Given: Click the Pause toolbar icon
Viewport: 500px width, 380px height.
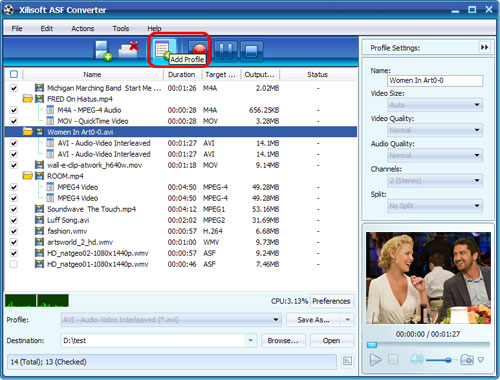Looking at the screenshot, I should (x=226, y=51).
